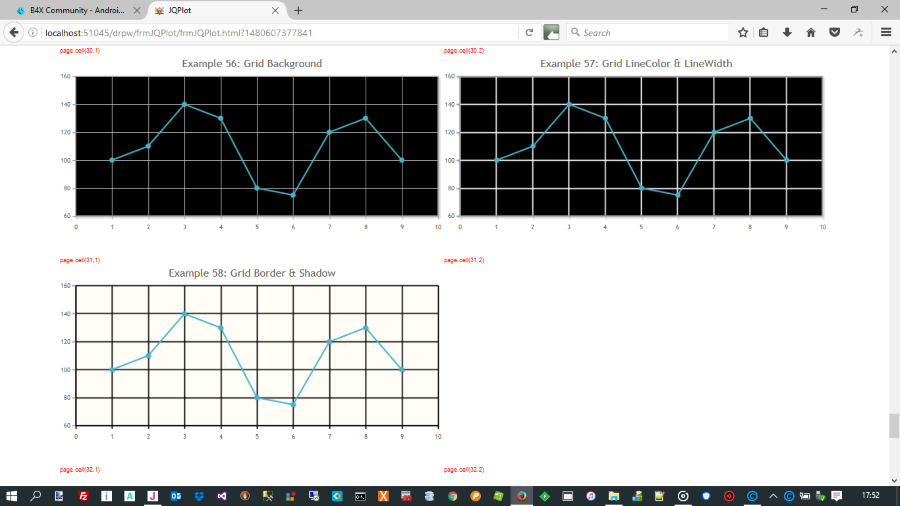Launch FileZilla from the taskbar

(x=83, y=496)
